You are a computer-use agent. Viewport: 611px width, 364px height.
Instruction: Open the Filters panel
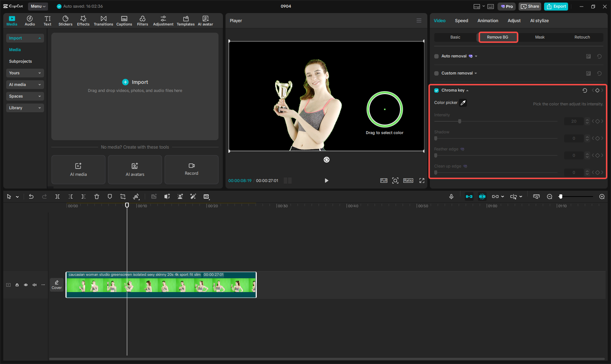point(143,20)
